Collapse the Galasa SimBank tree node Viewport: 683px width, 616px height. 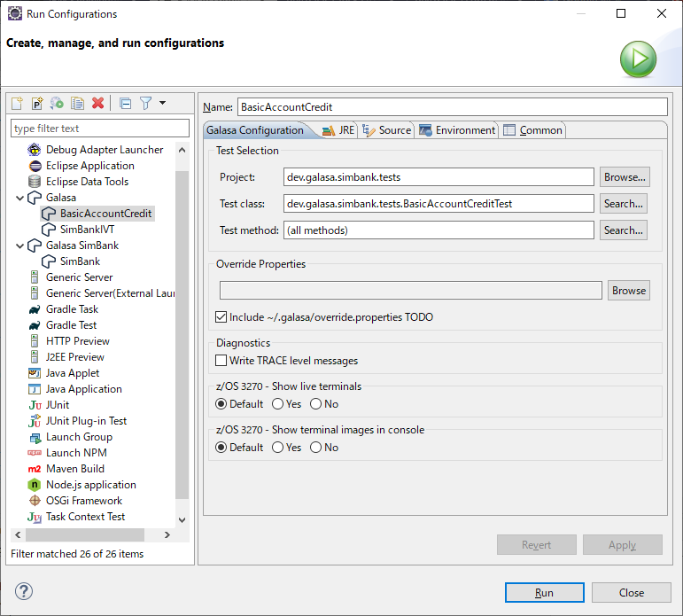19,246
